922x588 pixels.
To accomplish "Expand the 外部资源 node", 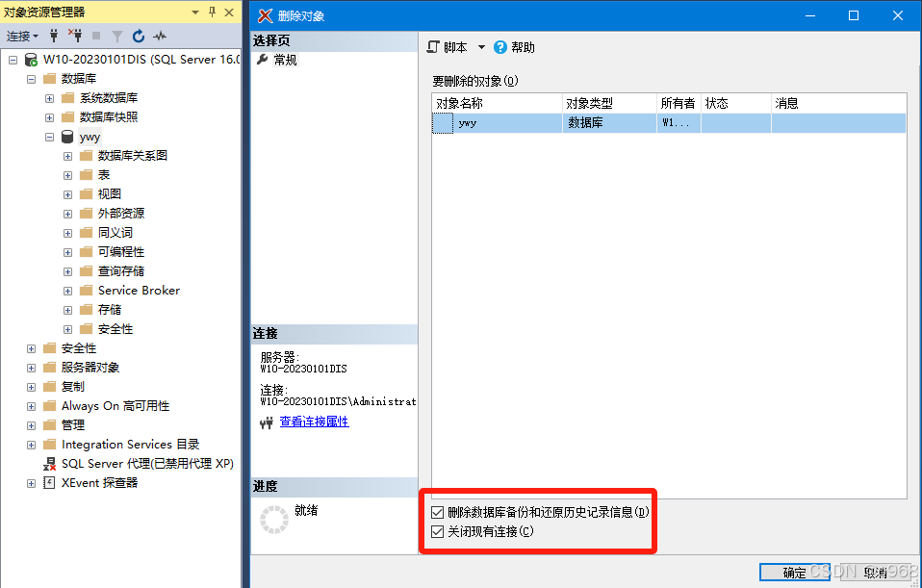I will point(67,214).
